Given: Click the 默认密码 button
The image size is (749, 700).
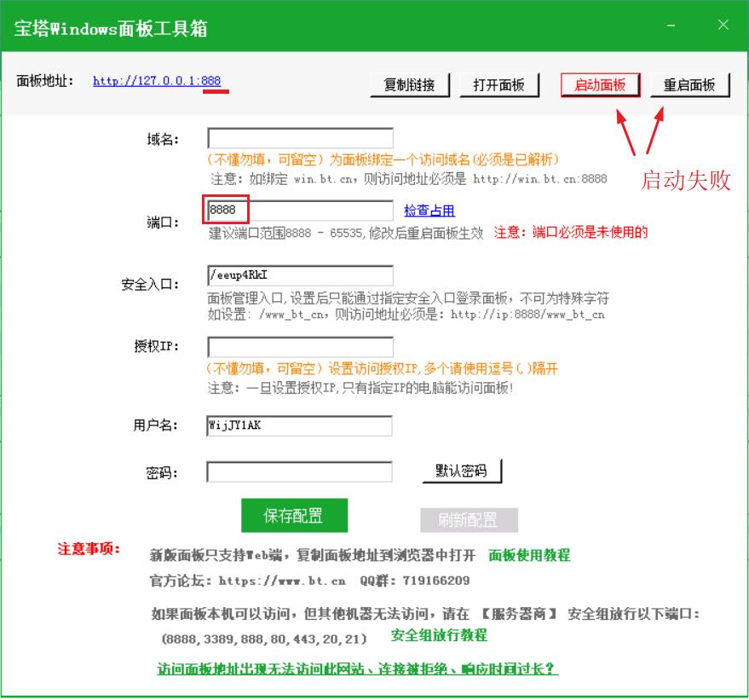Looking at the screenshot, I should pos(462,471).
